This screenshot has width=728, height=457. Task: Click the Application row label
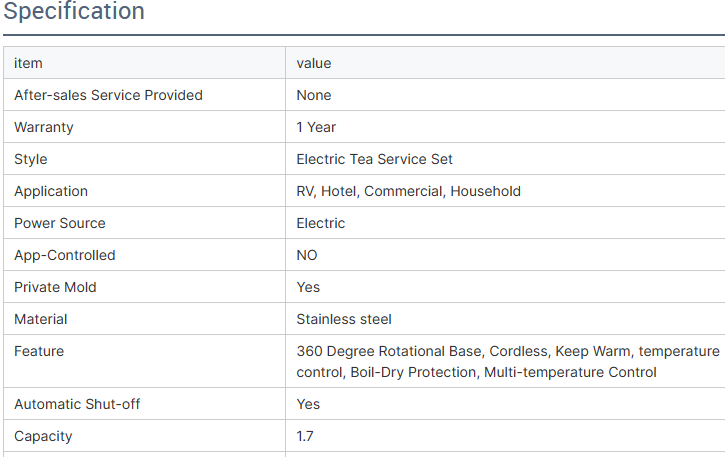(51, 191)
